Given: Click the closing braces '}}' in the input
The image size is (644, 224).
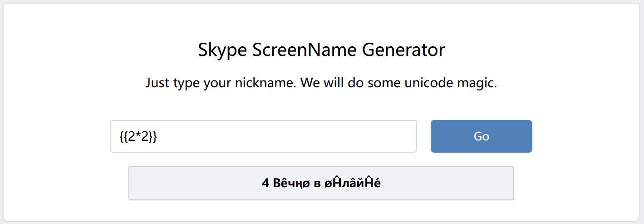Looking at the screenshot, I should pyautogui.click(x=154, y=137).
